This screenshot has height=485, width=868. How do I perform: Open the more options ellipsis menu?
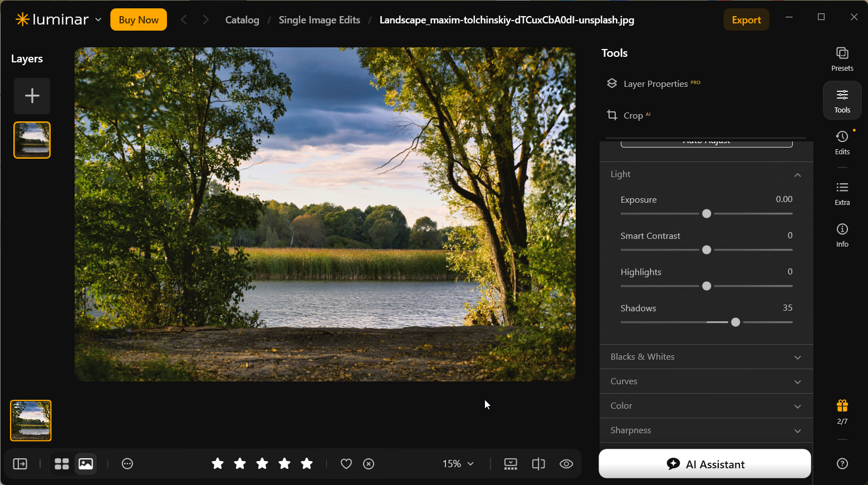127,464
